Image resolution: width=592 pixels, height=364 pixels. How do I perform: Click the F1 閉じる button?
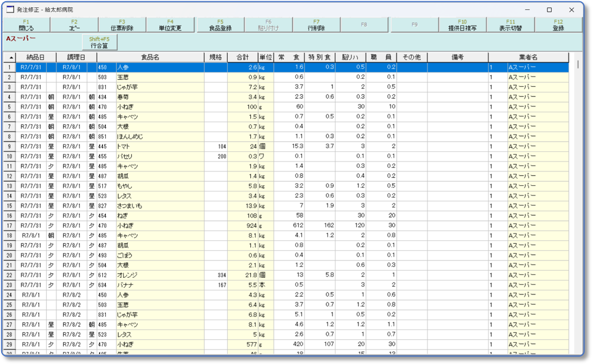(26, 25)
